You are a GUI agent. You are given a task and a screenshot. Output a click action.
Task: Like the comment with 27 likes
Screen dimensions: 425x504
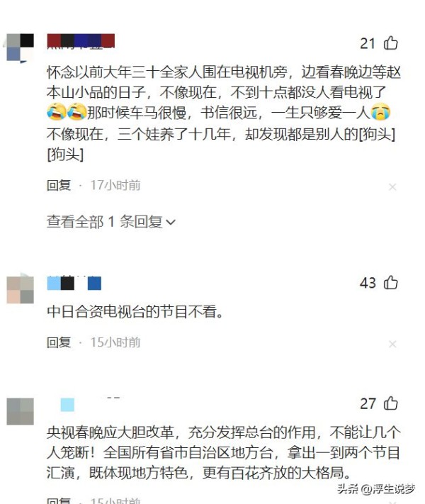390,403
